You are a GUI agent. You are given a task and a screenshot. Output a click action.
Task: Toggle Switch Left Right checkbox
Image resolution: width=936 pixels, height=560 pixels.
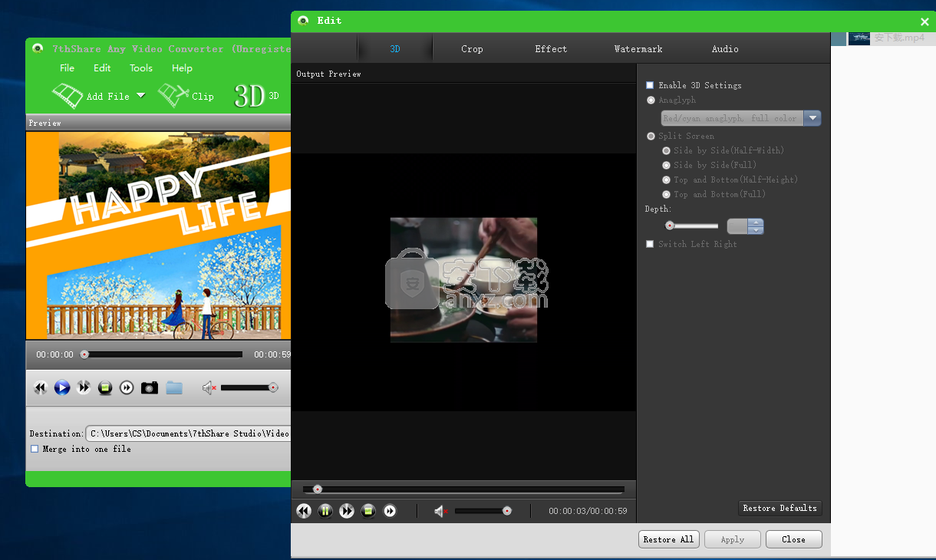click(650, 244)
